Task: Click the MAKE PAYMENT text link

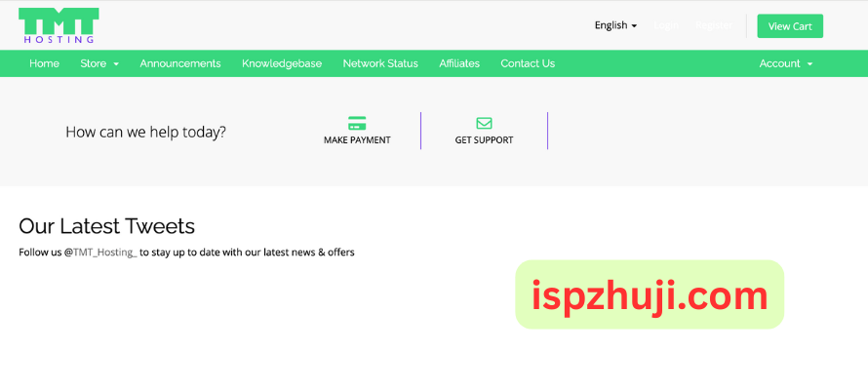Action: pyautogui.click(x=357, y=140)
